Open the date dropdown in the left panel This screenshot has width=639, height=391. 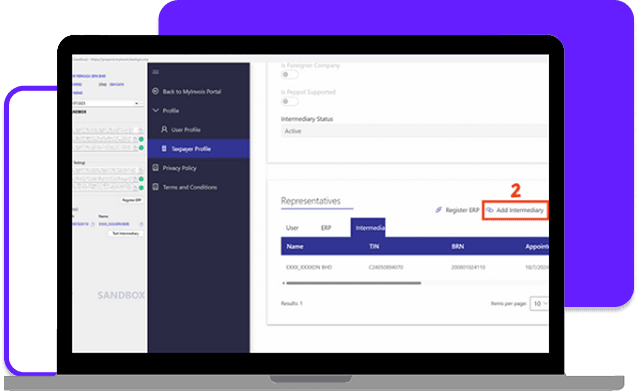(x=107, y=103)
